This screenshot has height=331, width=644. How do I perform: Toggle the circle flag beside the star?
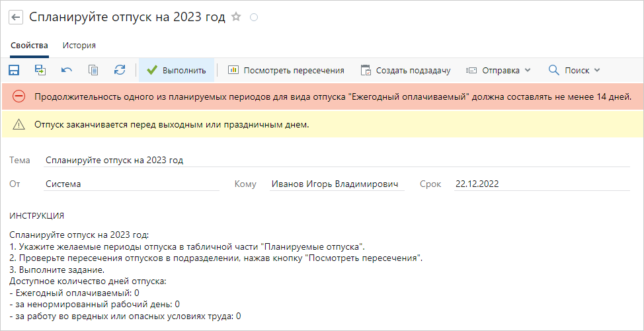pos(254,17)
